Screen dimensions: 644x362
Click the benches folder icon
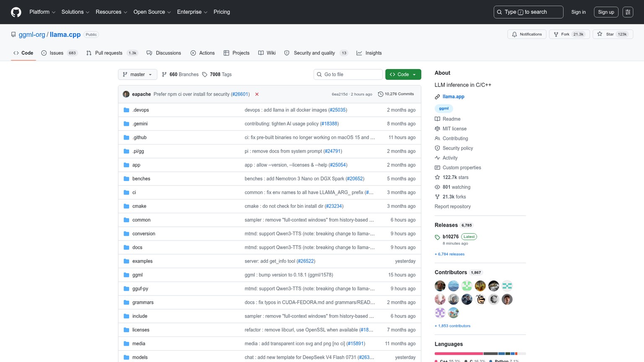point(127,178)
